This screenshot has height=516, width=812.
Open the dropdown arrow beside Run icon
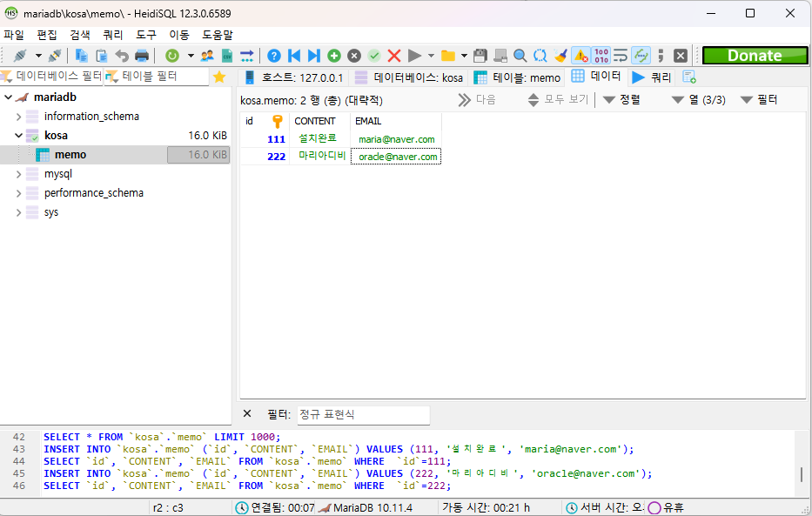point(431,56)
